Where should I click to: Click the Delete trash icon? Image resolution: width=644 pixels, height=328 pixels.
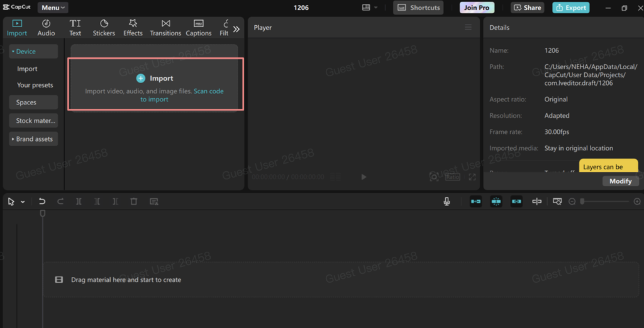tap(133, 201)
